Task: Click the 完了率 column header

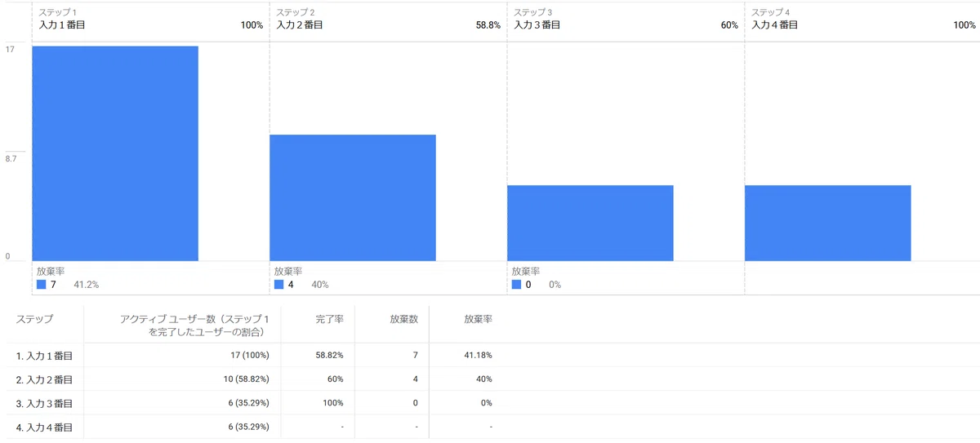Action: 330,319
